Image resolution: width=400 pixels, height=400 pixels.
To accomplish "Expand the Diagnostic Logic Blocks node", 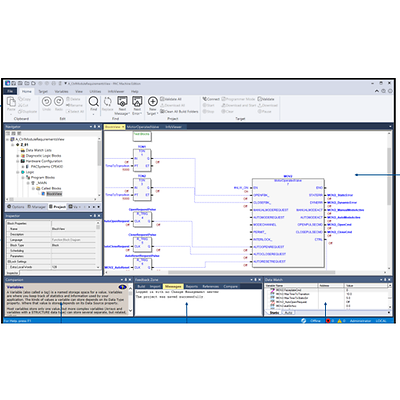I will point(18,156).
